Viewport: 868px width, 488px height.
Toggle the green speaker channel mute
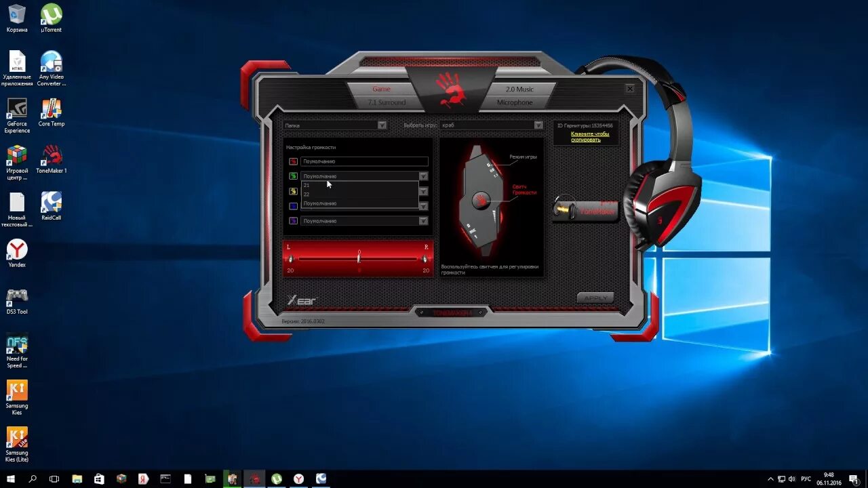(294, 175)
